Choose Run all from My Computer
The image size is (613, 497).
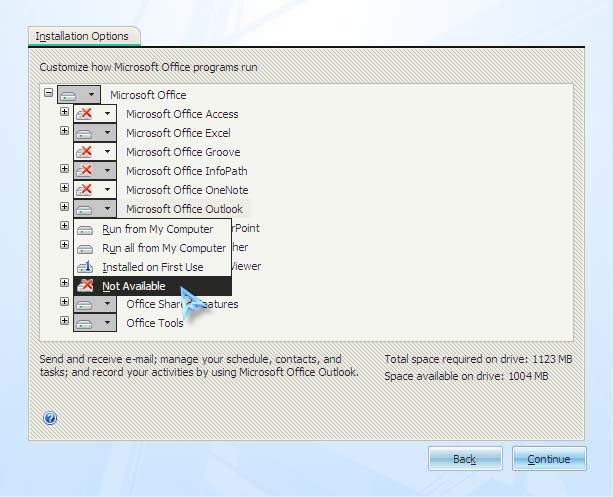152,248
